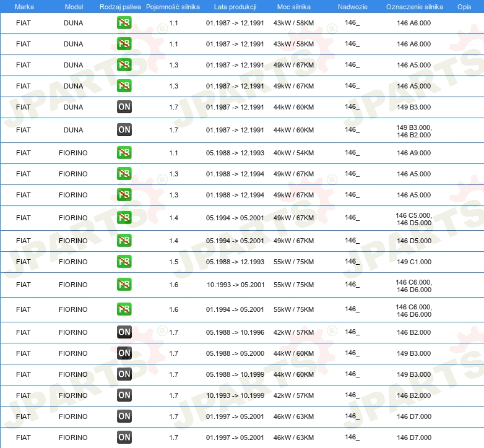Click production years 01.1994 -> 05.2001

pyautogui.click(x=235, y=309)
